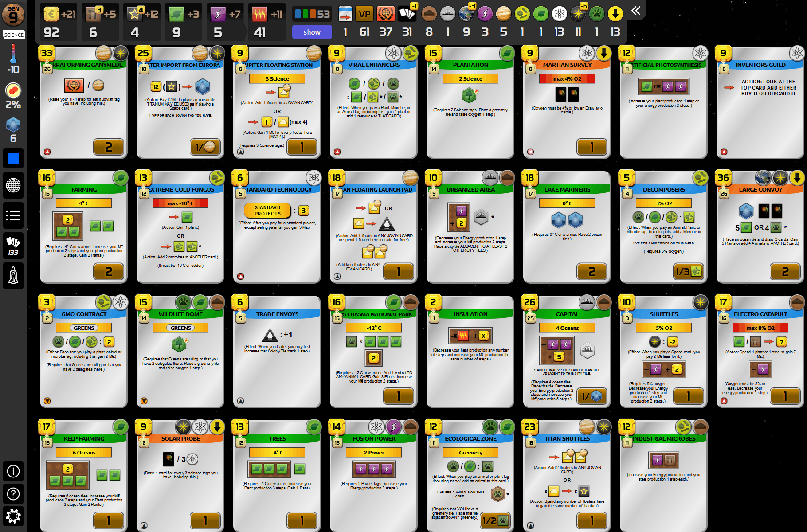The width and height of the screenshot is (807, 532).
Task: Select the Water Import From Europa card
Action: 180,102
